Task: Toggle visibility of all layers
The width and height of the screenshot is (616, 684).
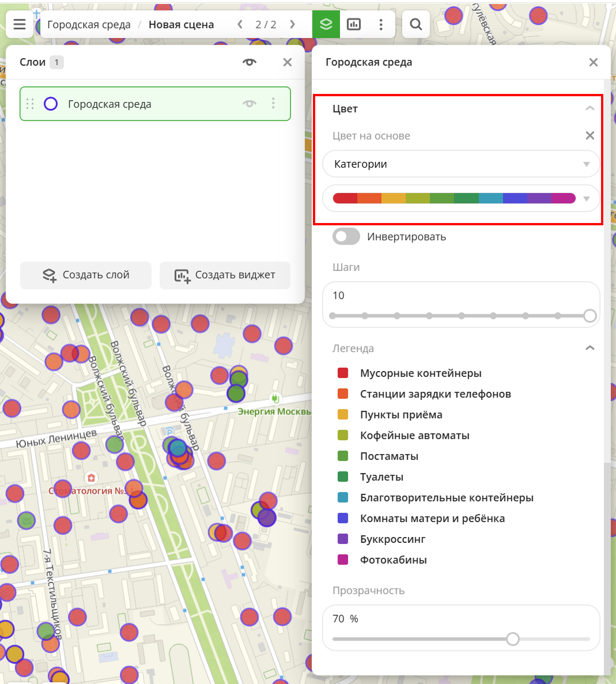Action: [x=250, y=62]
